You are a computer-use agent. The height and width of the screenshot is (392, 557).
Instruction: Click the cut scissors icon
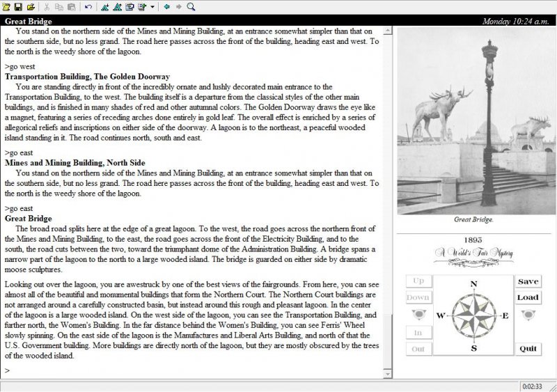47,7
